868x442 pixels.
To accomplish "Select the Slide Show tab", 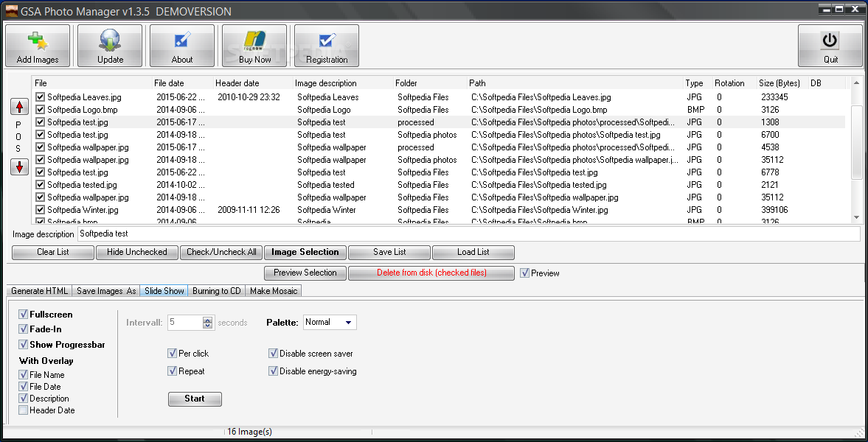I will 164,290.
